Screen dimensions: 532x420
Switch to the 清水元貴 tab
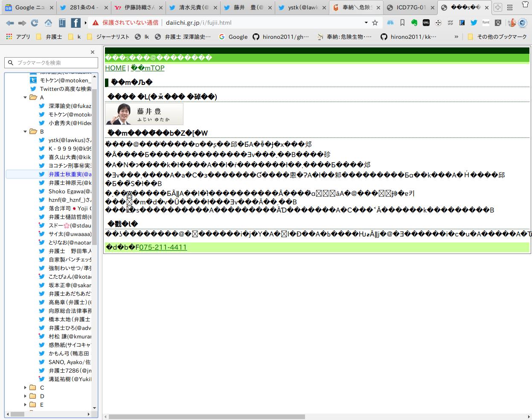pyautogui.click(x=192, y=7)
